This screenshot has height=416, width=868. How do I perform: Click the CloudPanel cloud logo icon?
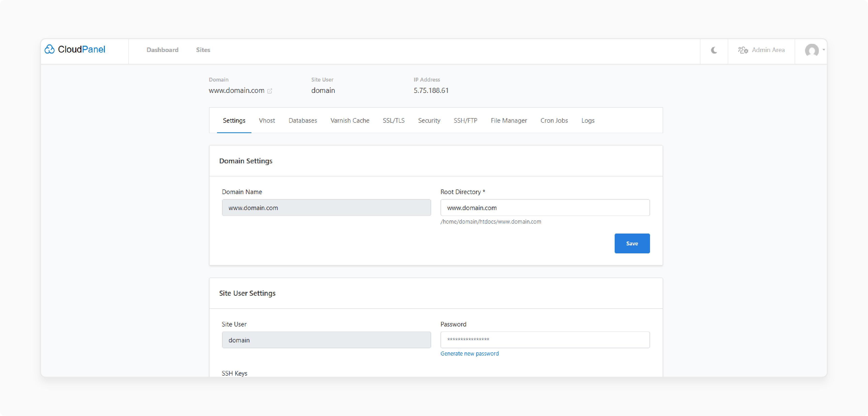pos(50,49)
